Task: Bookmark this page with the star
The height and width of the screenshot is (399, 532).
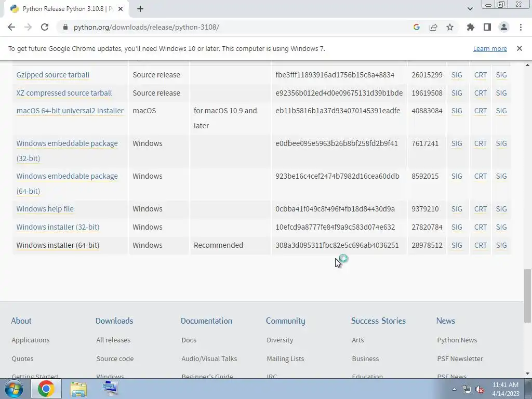Action: tap(450, 27)
